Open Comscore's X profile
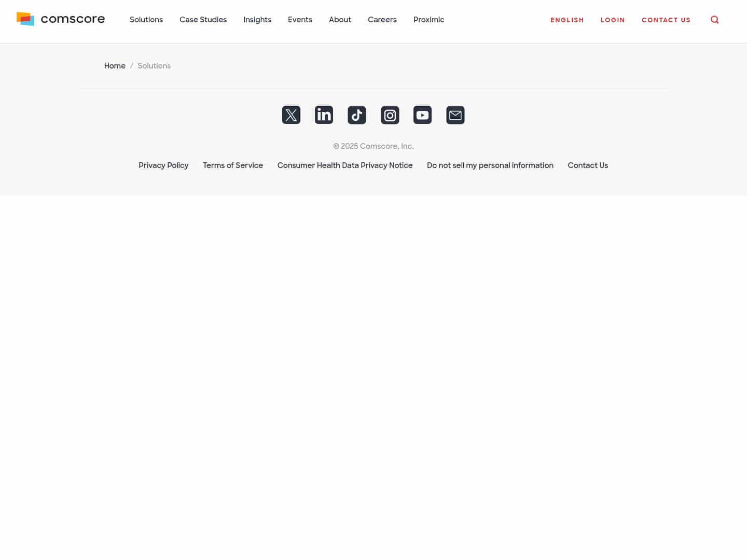 [x=291, y=115]
